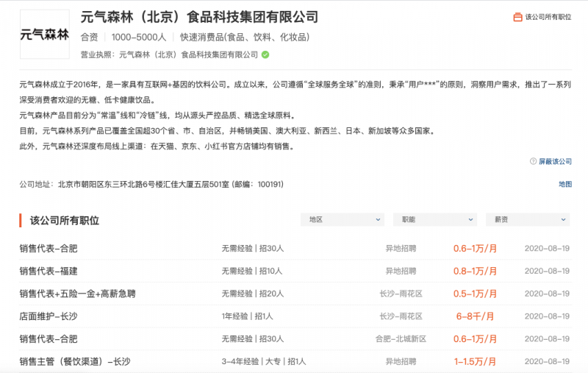Open the 薪资 salary dropdown

click(x=527, y=219)
